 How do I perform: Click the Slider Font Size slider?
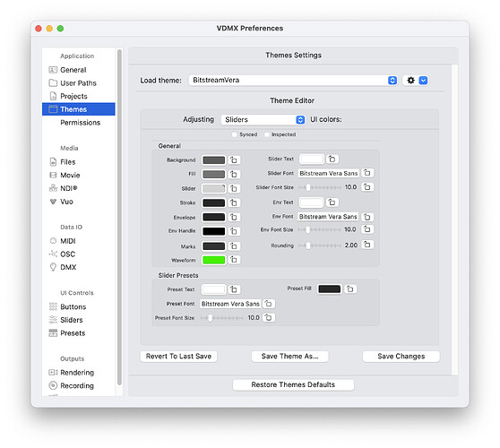[x=320, y=187]
